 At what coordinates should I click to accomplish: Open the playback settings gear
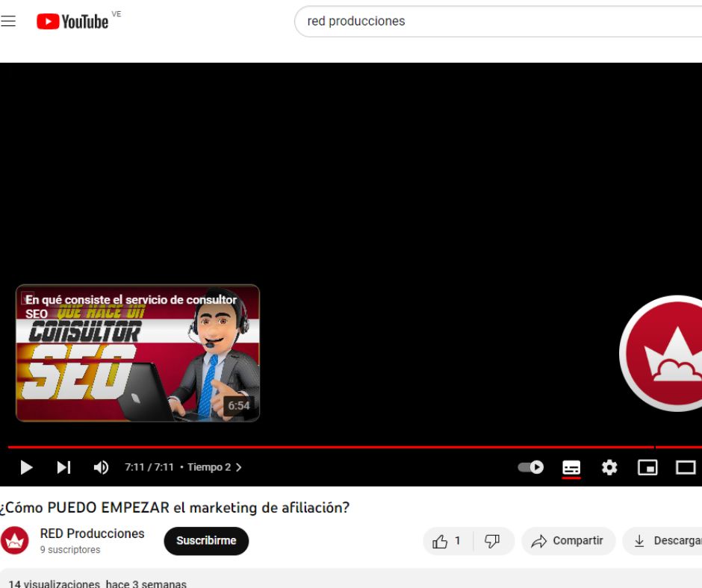[609, 467]
